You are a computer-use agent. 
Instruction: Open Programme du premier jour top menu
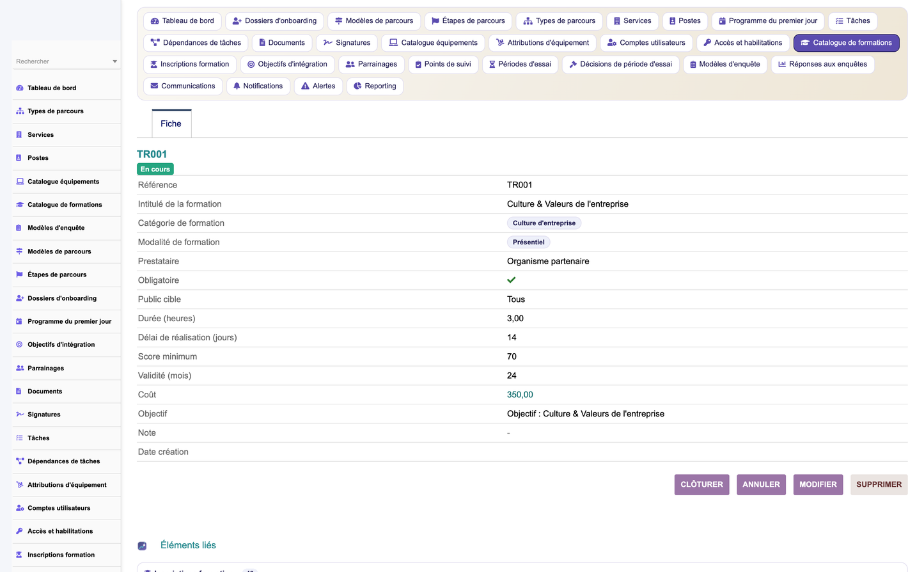[768, 21]
